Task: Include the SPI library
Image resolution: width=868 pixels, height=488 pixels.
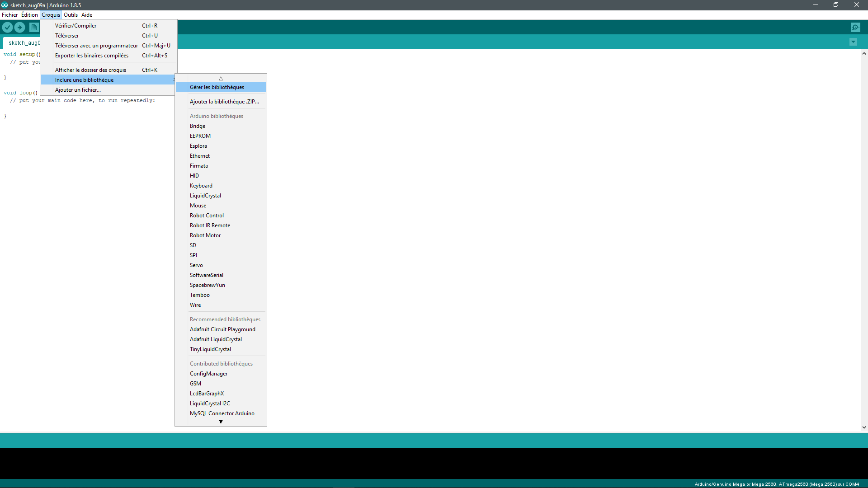Action: coord(221,255)
